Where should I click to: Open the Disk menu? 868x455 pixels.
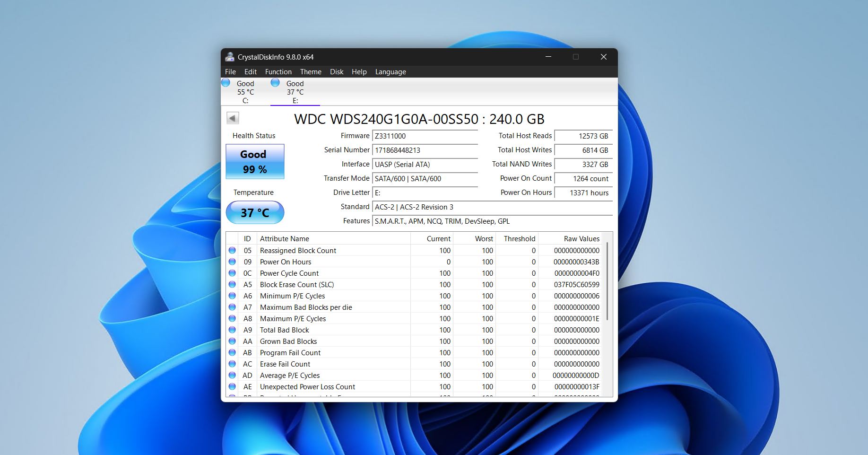[x=337, y=71]
